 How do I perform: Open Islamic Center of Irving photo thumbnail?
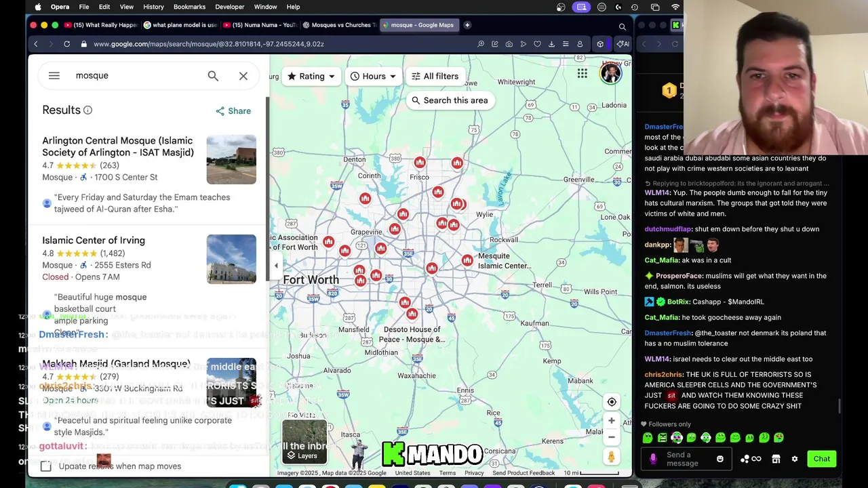pos(231,259)
